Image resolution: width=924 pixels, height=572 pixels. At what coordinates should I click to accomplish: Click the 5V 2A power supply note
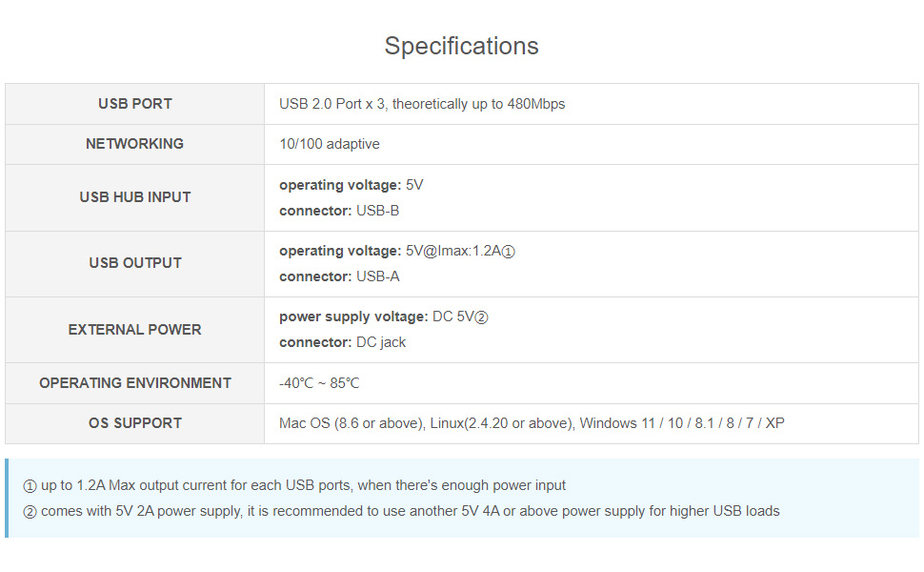tap(411, 511)
